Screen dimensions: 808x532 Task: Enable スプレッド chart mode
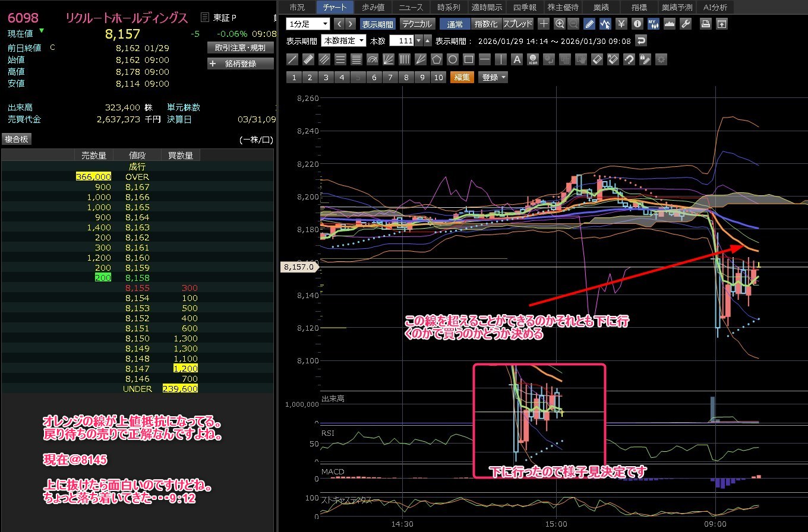pyautogui.click(x=518, y=24)
